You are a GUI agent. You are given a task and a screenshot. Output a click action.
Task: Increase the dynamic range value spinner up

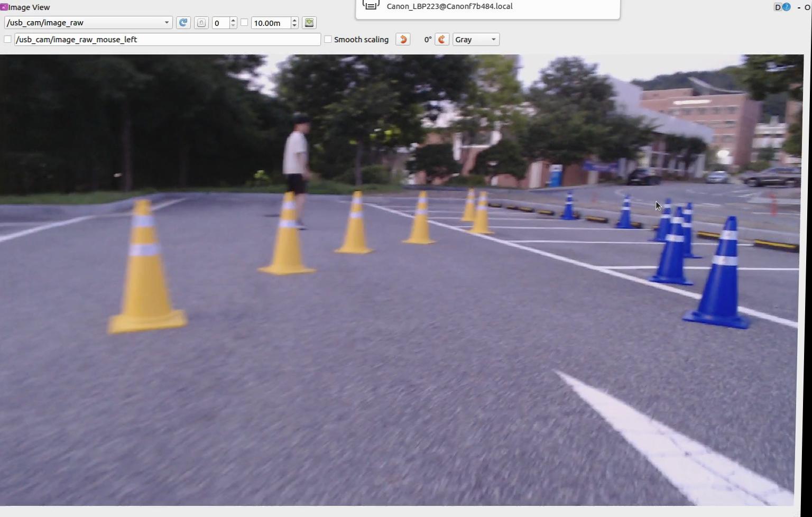tap(233, 20)
